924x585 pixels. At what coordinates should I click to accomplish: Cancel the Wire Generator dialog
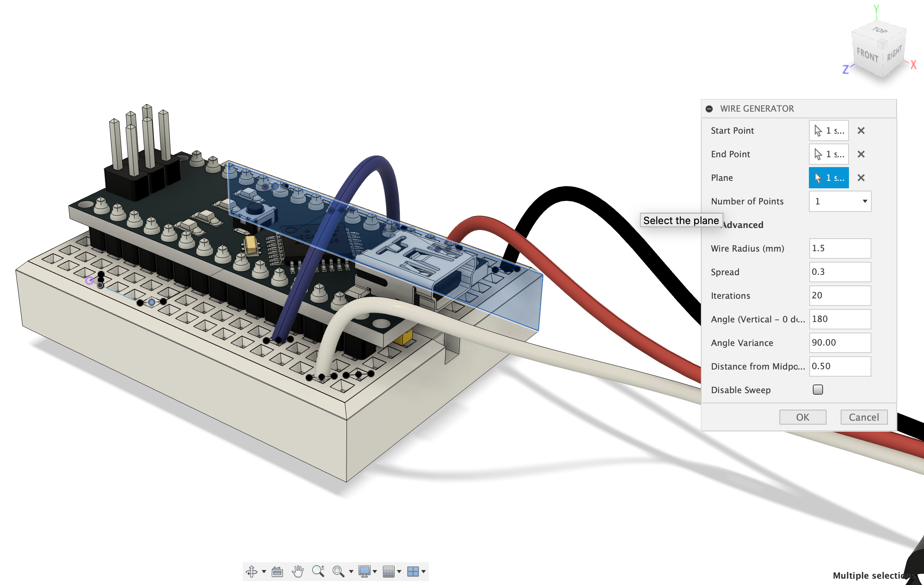[863, 417]
